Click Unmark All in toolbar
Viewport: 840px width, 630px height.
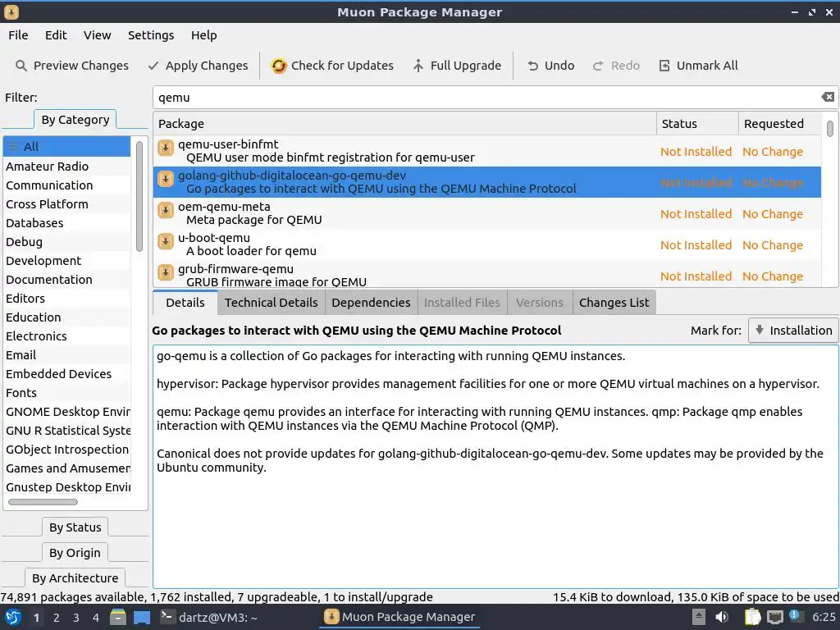pyautogui.click(x=698, y=66)
